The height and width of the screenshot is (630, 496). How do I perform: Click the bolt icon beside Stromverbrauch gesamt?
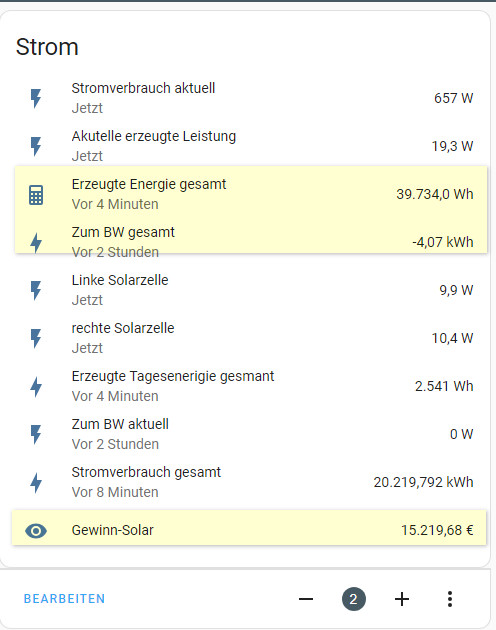(x=36, y=483)
